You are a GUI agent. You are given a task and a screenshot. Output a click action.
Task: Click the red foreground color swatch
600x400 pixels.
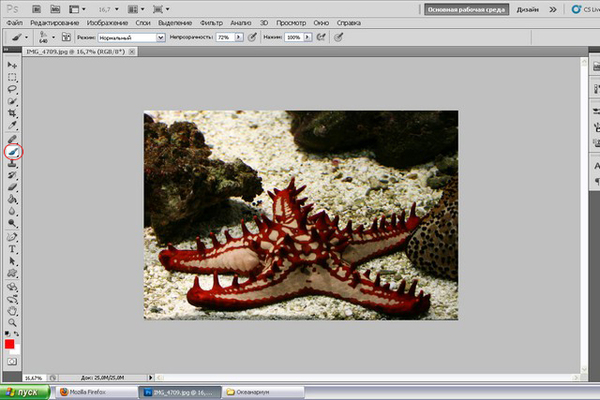10,344
